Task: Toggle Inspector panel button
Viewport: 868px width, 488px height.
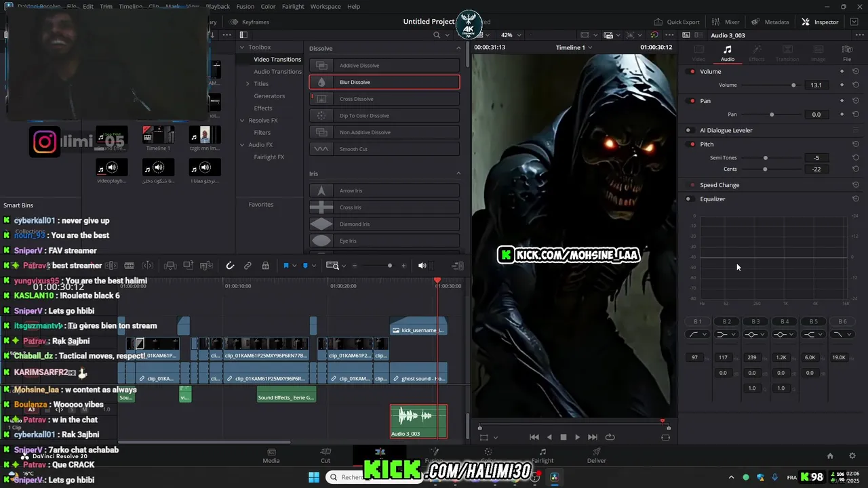Action: 820,22
